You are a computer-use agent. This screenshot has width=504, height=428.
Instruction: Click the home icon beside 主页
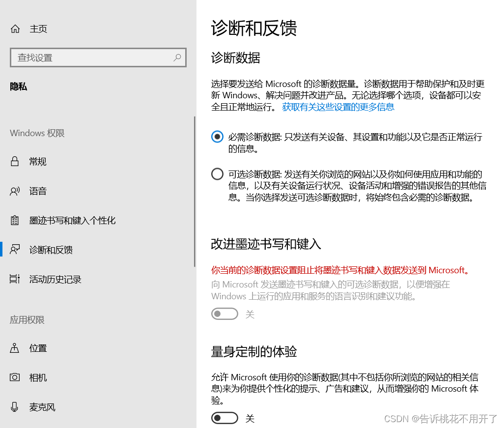(x=15, y=29)
